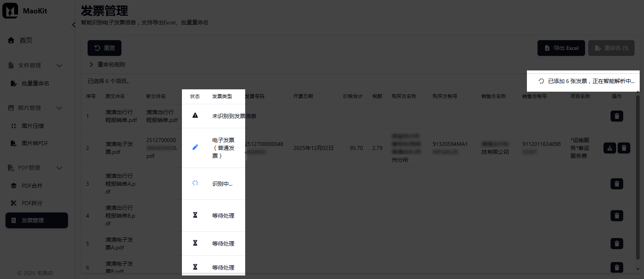Click the edit pencil icon in row 2
644x279 pixels.
click(x=195, y=147)
